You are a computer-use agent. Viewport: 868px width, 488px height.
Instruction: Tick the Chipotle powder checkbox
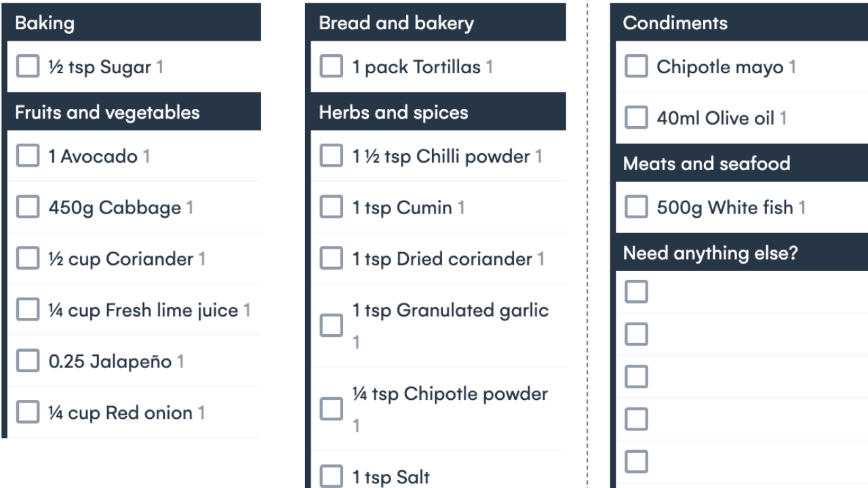[332, 409]
